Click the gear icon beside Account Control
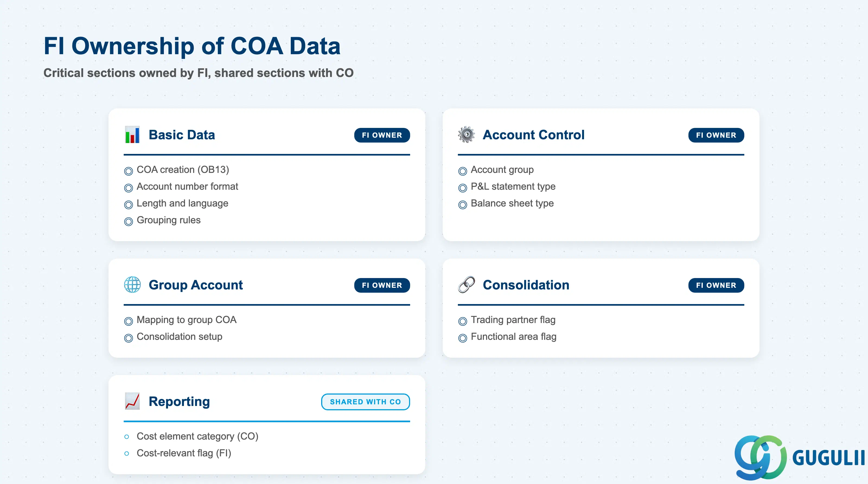This screenshot has width=868, height=484. pyautogui.click(x=466, y=135)
